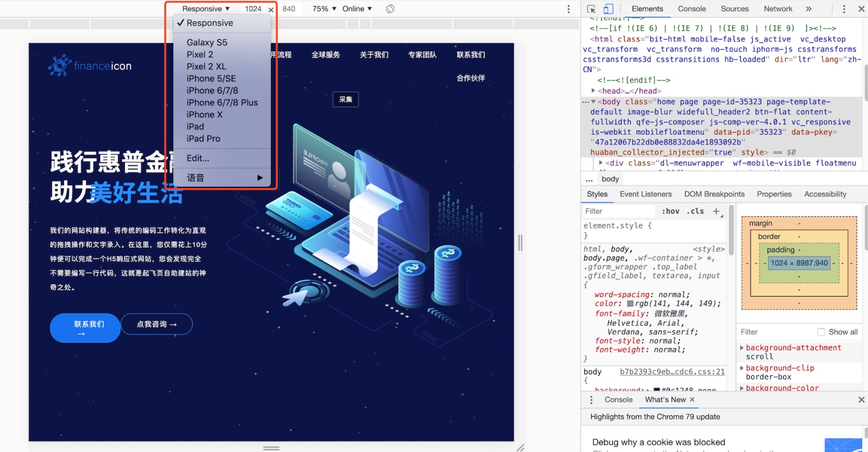Choose Pixel 2 XL device
The width and height of the screenshot is (868, 452).
coord(221,66)
